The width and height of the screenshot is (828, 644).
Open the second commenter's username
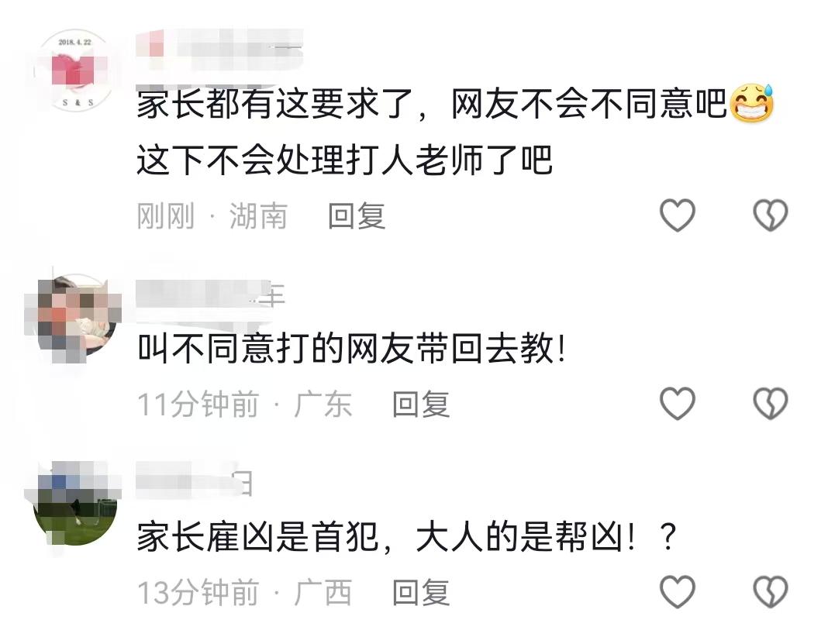pos(210,295)
